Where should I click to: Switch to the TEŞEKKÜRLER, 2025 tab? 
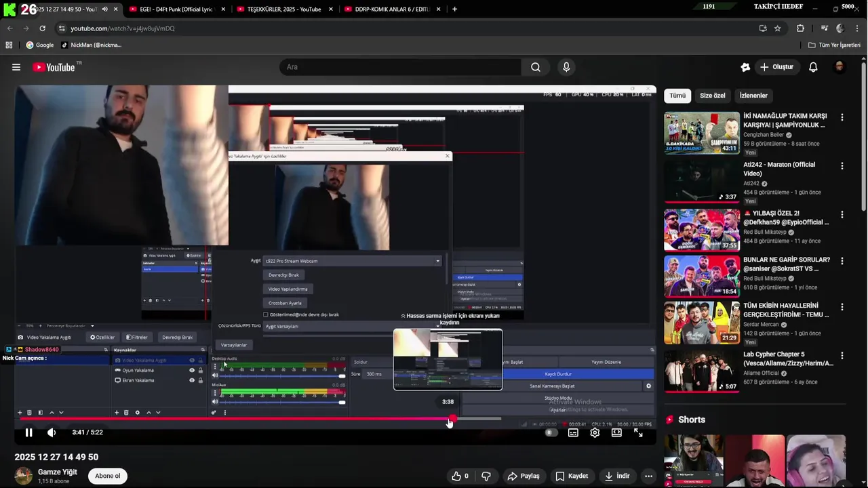pos(284,9)
